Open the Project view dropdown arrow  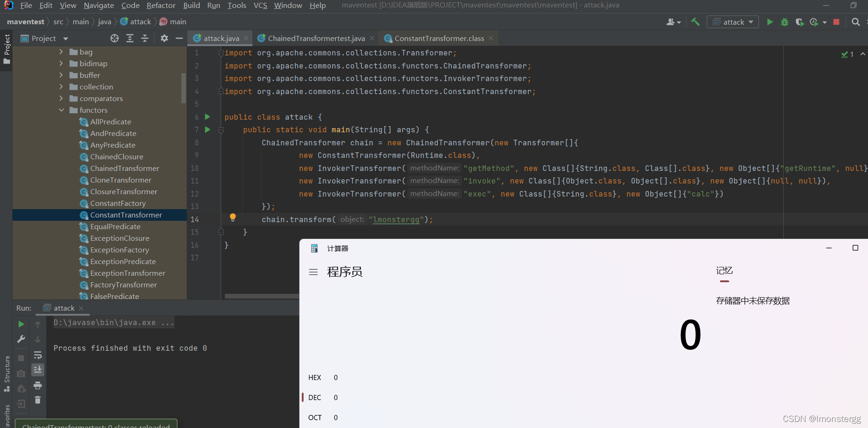coord(66,39)
